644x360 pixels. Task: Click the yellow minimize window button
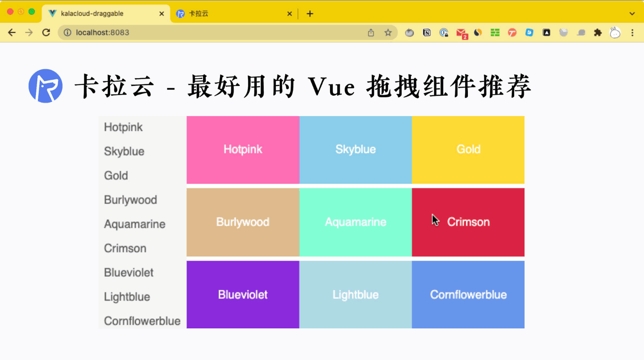point(21,12)
